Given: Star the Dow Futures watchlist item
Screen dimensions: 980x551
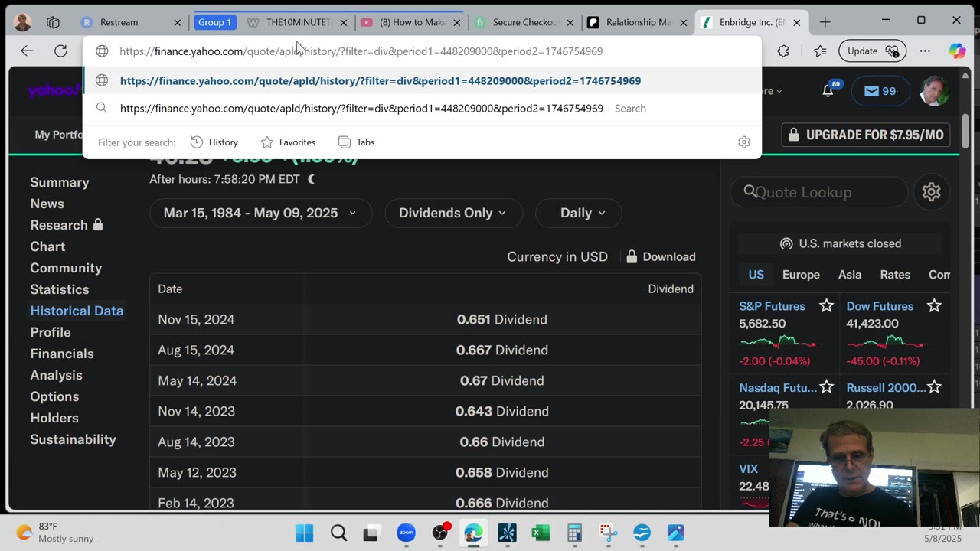Looking at the screenshot, I should click(x=934, y=306).
